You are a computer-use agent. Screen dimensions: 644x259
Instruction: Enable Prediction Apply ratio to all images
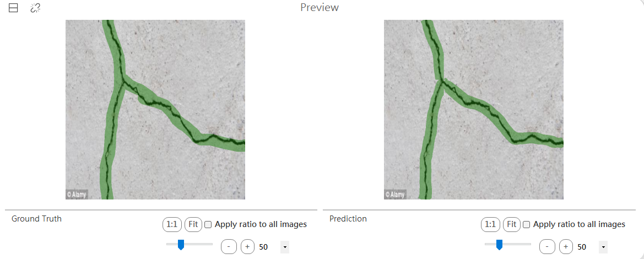(x=526, y=224)
